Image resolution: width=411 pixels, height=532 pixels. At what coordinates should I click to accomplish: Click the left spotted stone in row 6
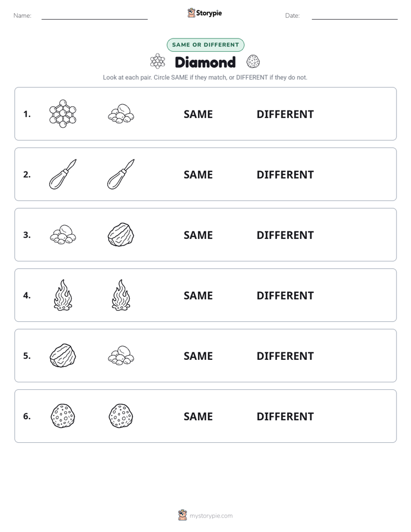63,416
